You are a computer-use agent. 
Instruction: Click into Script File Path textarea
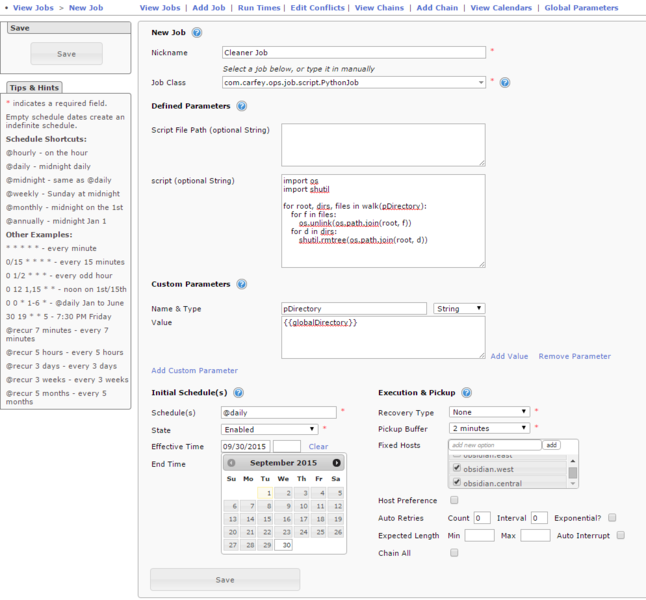383,145
